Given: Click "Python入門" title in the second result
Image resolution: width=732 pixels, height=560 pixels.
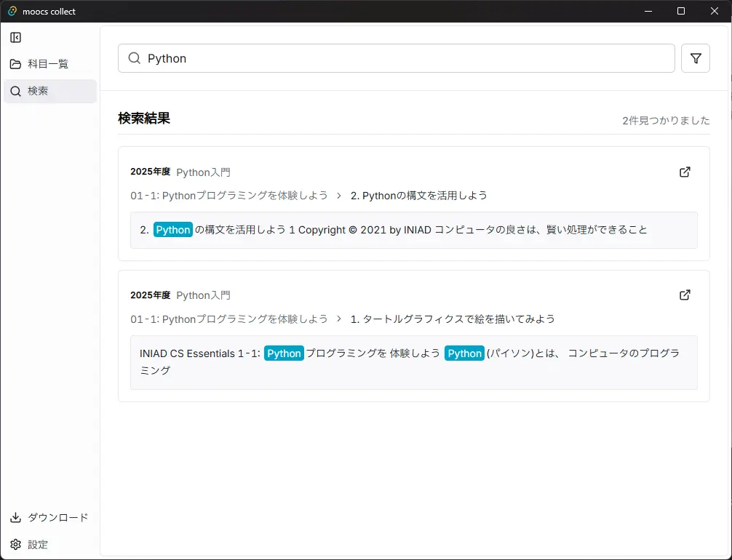Looking at the screenshot, I should pyautogui.click(x=203, y=295).
